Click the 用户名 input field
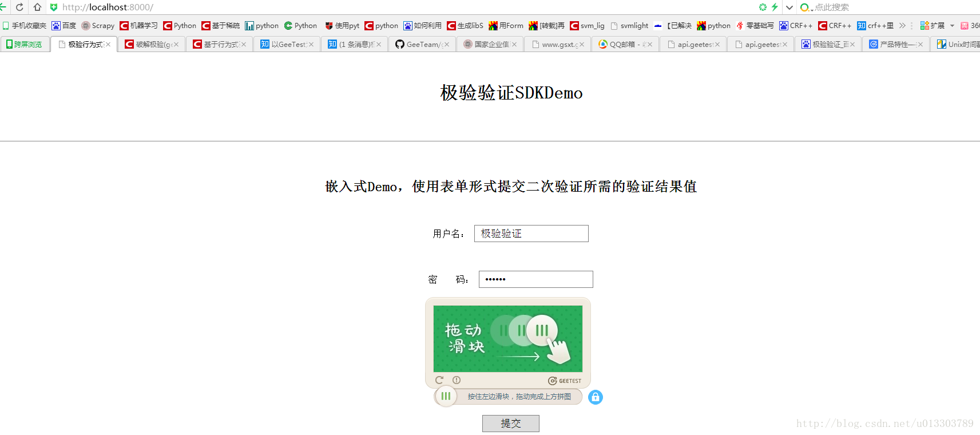980x435 pixels. [531, 234]
